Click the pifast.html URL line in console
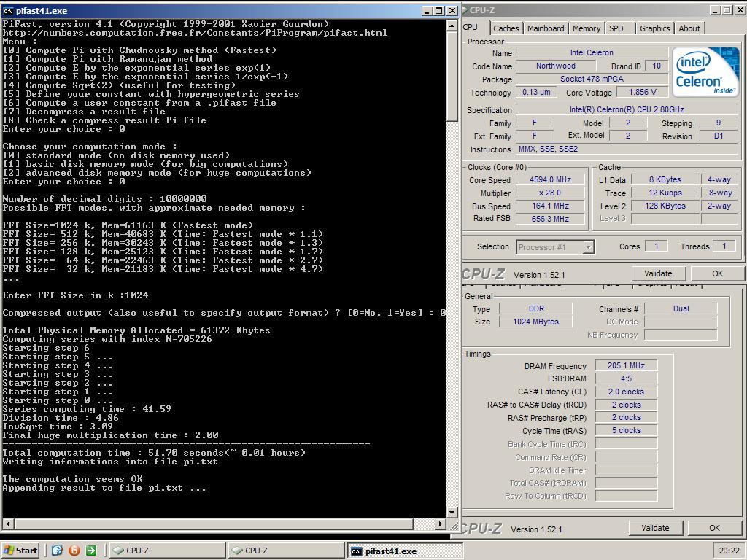Image resolution: width=747 pixels, height=560 pixels. [195, 32]
